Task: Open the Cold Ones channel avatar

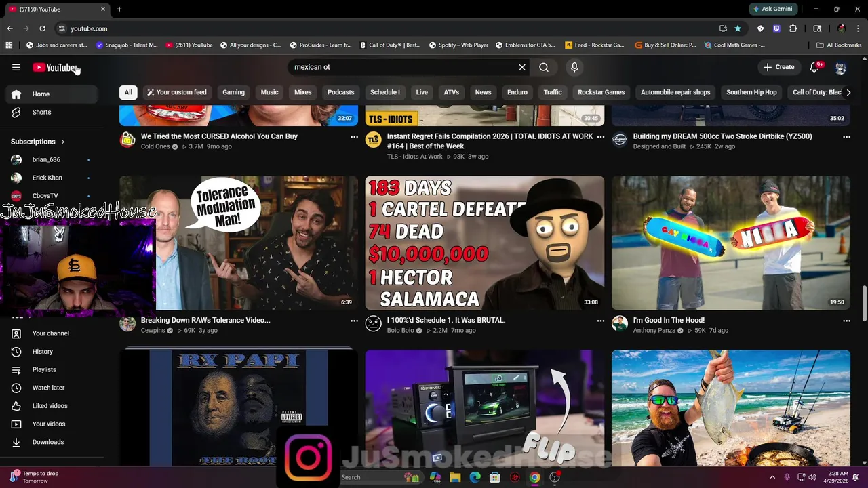Action: (x=127, y=140)
